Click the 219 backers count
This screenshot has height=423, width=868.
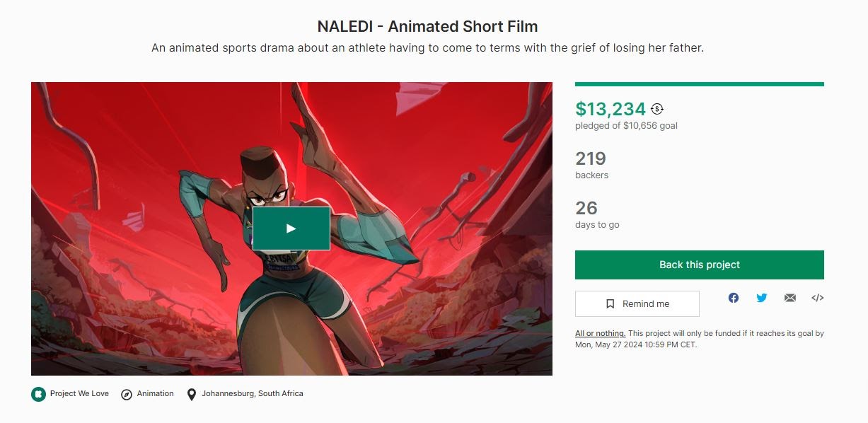pos(591,158)
